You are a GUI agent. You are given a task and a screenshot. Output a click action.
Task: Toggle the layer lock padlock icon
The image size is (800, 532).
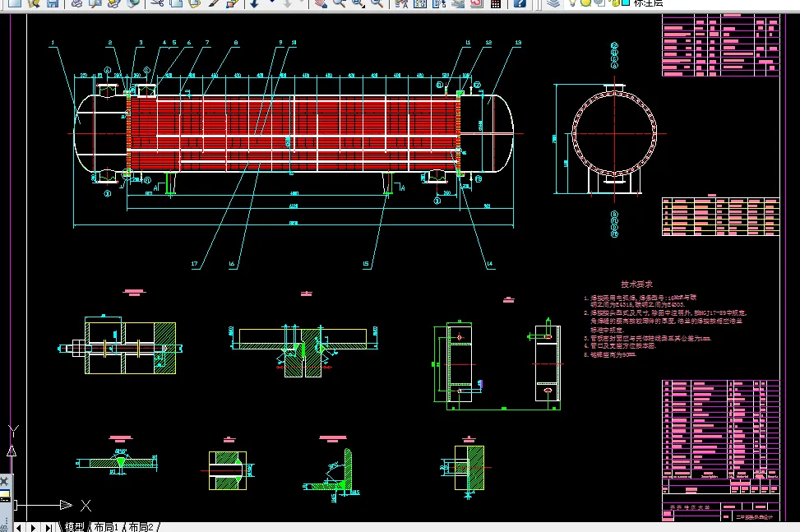click(x=614, y=2)
